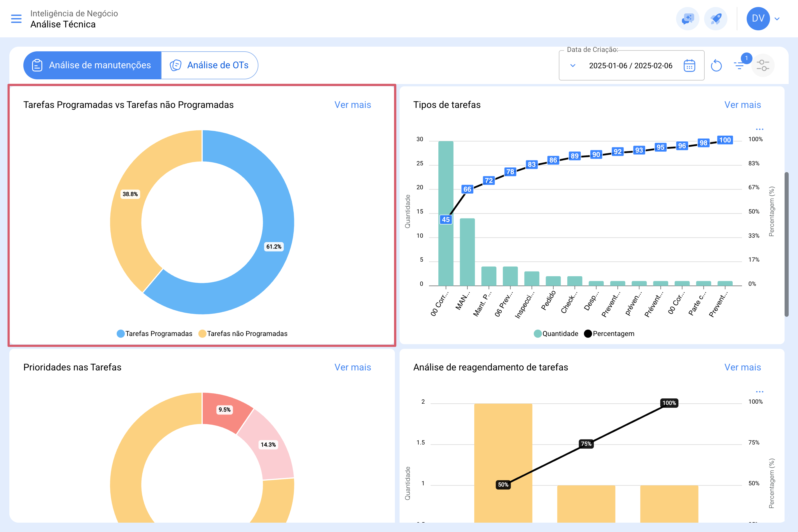Open the AI chat assistant icon
This screenshot has width=798, height=532.
[x=687, y=19]
